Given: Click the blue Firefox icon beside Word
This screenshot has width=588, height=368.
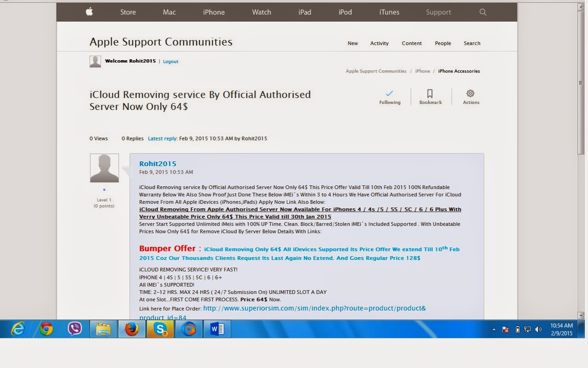Looking at the screenshot, I should tap(189, 329).
